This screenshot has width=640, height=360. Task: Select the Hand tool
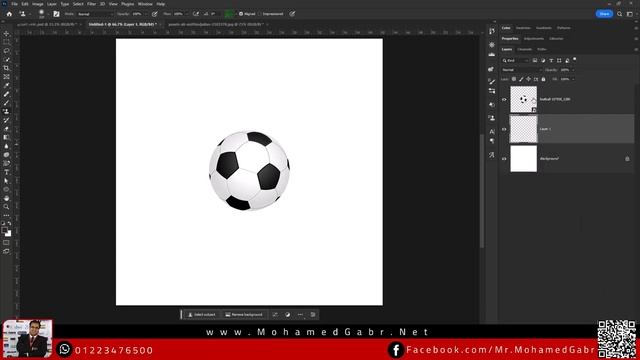(6, 198)
